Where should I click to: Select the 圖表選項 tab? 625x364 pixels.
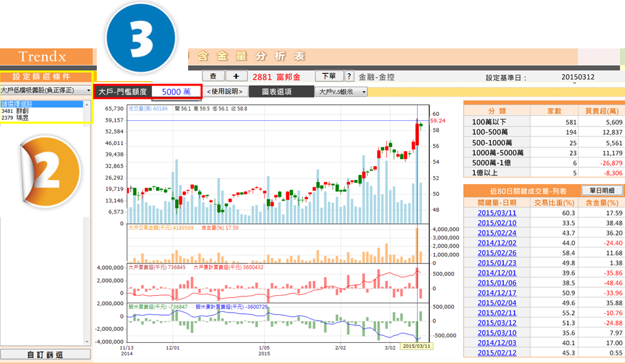pos(276,92)
